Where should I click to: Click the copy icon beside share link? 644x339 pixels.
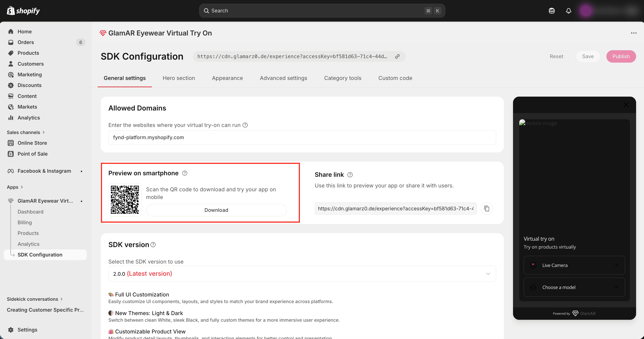[x=487, y=208]
